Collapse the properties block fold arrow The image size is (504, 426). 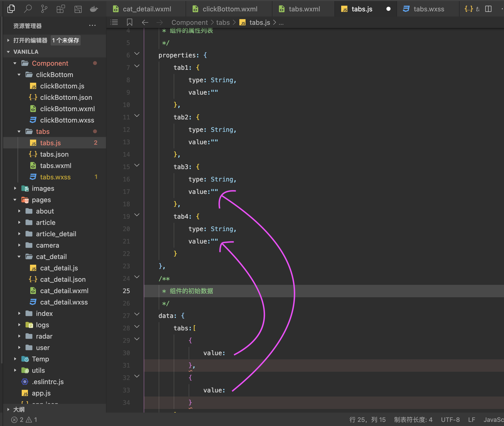coord(137,54)
